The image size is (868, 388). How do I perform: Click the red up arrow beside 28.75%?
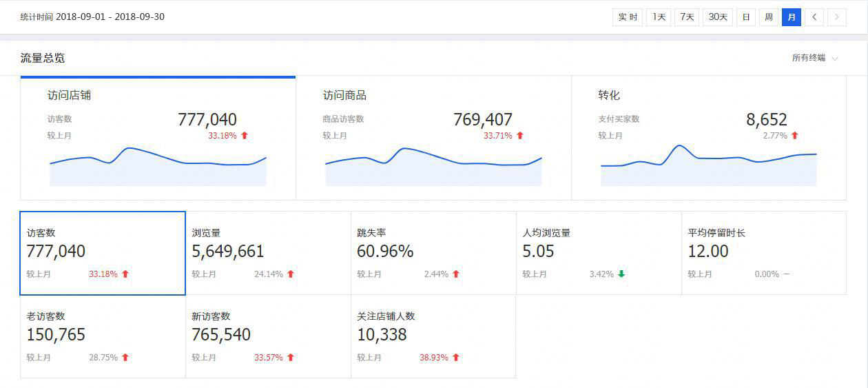pyautogui.click(x=125, y=357)
